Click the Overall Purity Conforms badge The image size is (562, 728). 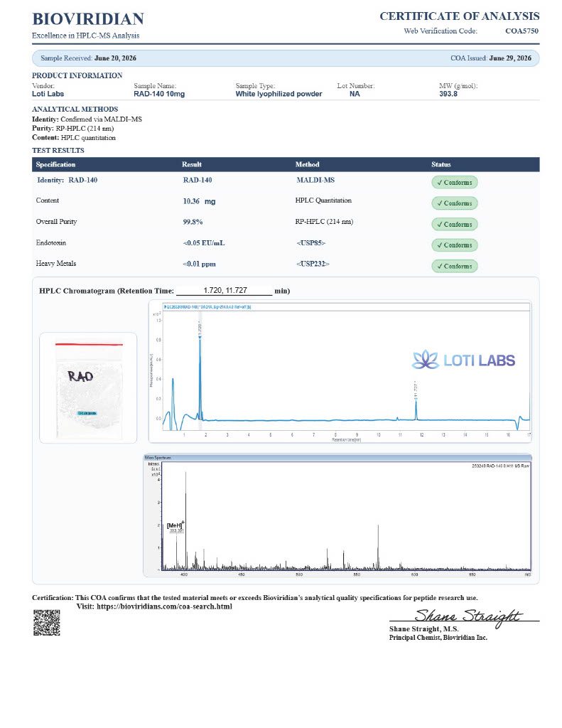click(454, 224)
